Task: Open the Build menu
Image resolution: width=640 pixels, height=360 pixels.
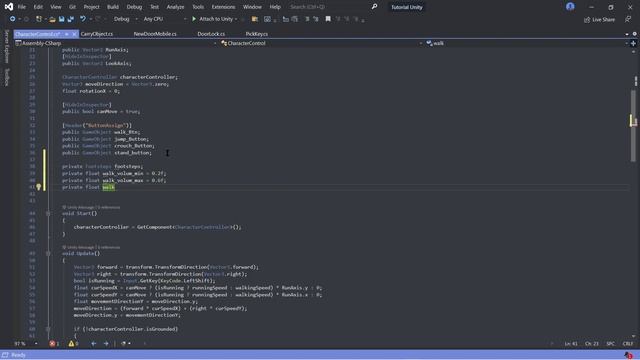Action: pyautogui.click(x=113, y=7)
